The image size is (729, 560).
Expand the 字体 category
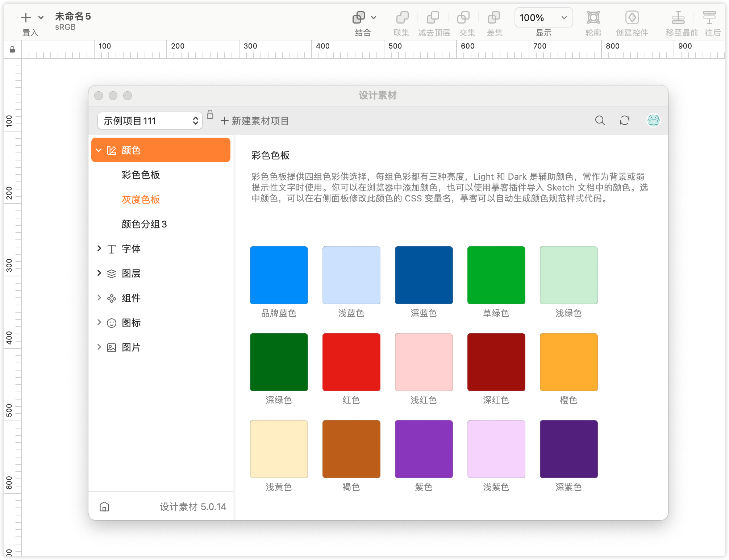click(x=99, y=248)
